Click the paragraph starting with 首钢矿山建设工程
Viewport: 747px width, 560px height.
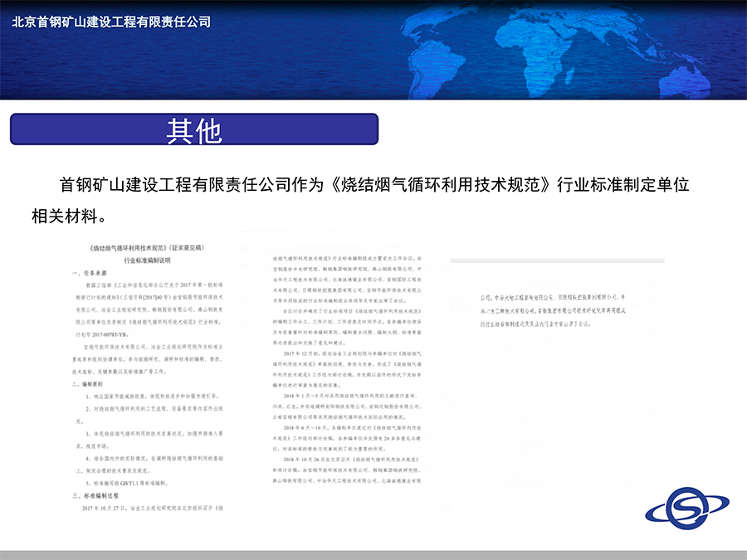[360, 200]
